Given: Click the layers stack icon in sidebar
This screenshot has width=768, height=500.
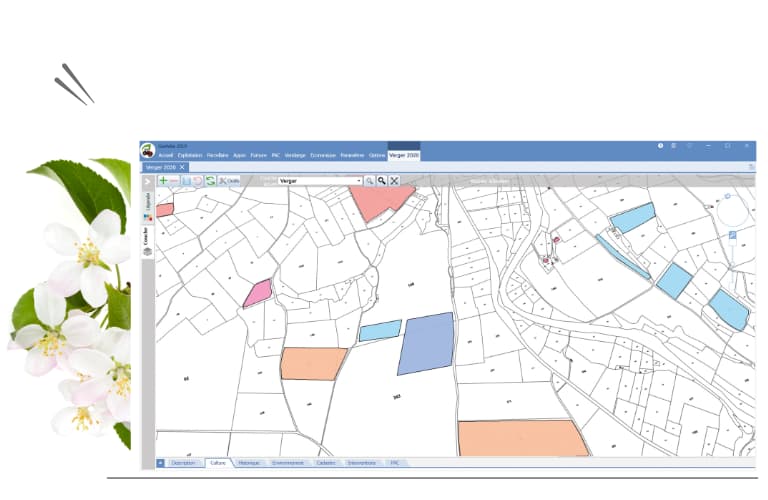Looking at the screenshot, I should coord(147,252).
